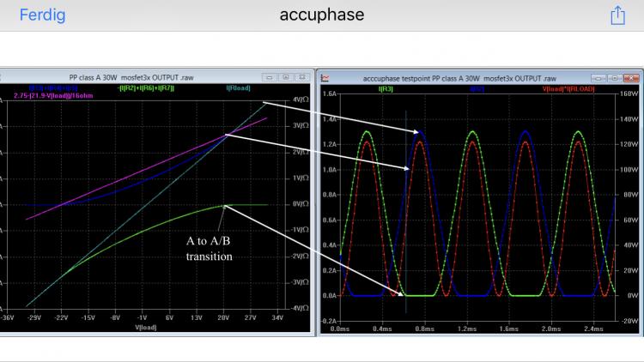The height and width of the screenshot is (362, 644).
Task: Click the 20V axis value in left plot
Action: (x=223, y=317)
